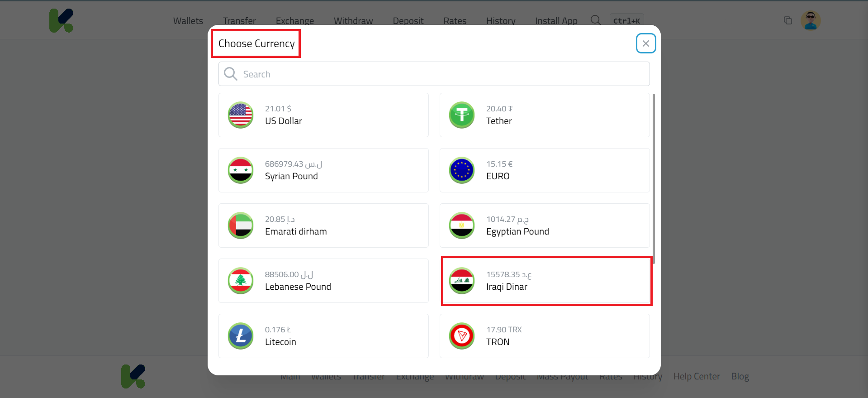This screenshot has height=398, width=868.
Task: Click the 15578.35 balance text
Action: [x=509, y=274]
